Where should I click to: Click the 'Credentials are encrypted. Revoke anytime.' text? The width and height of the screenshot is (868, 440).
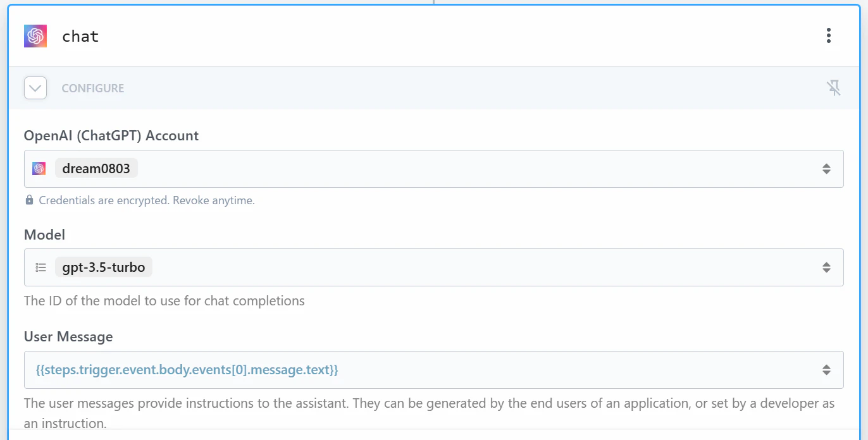pos(147,200)
